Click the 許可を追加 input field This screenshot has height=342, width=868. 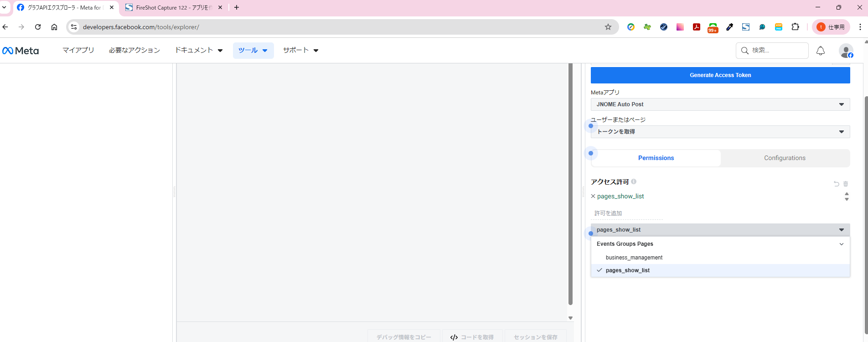click(627, 213)
